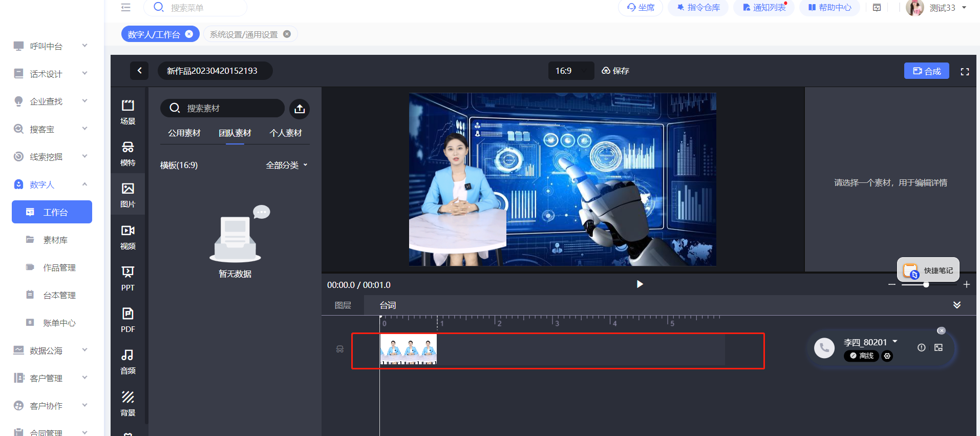Click the softphone info icon
980x436 pixels.
pos(921,347)
